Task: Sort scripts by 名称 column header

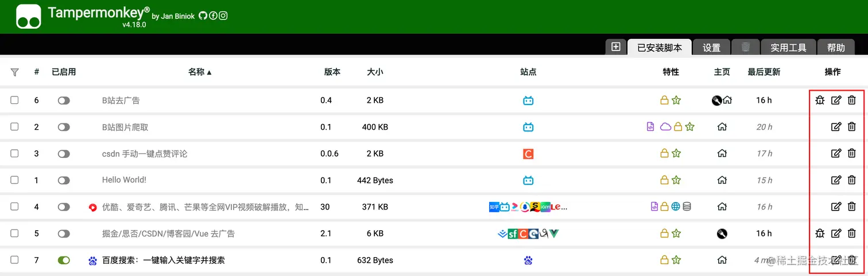Action: tap(200, 72)
